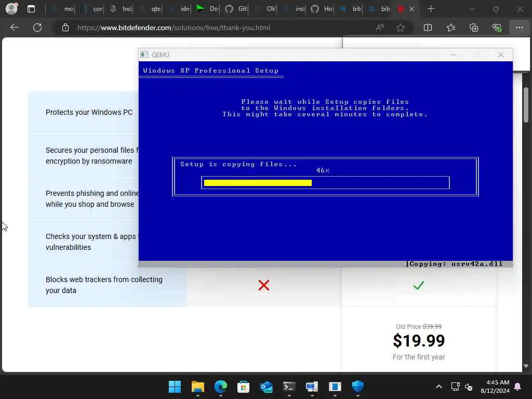
Task: Open the tab actions menu icon
Action: click(x=31, y=9)
